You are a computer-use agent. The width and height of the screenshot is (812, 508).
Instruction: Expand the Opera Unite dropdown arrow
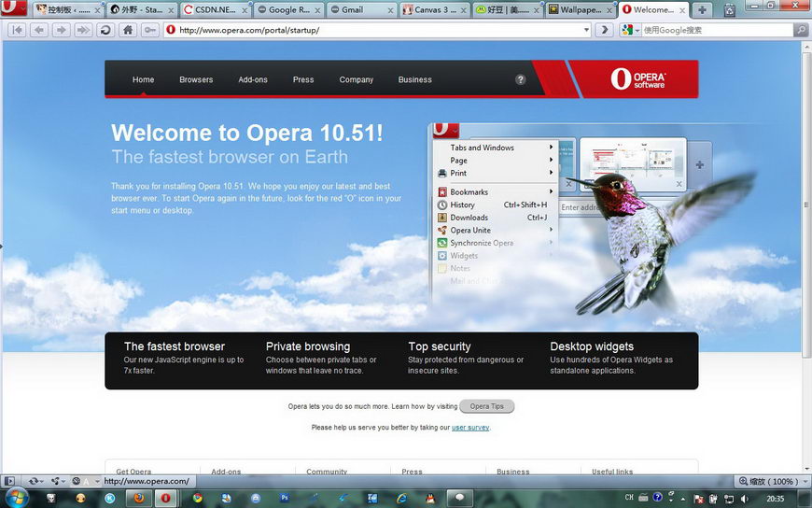coord(63,482)
